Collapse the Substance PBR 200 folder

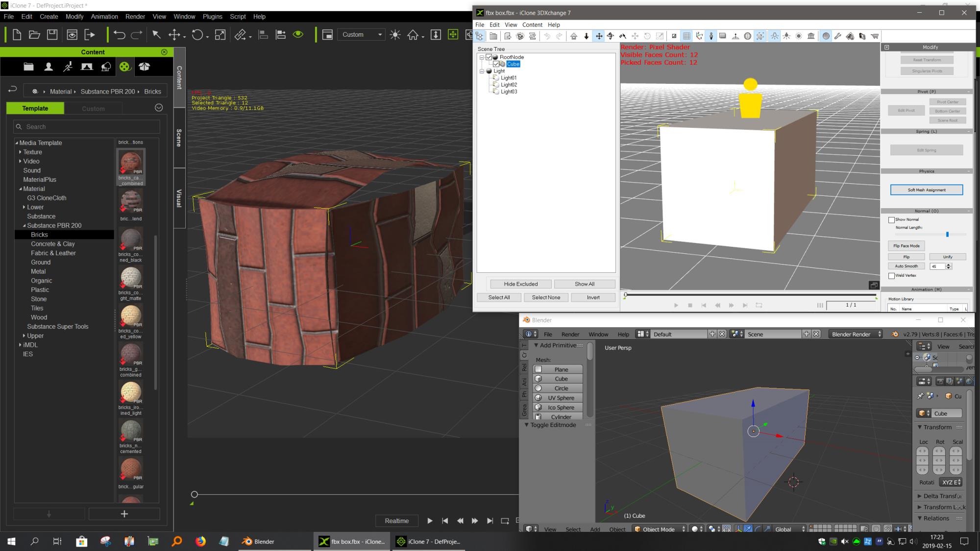pos(24,226)
